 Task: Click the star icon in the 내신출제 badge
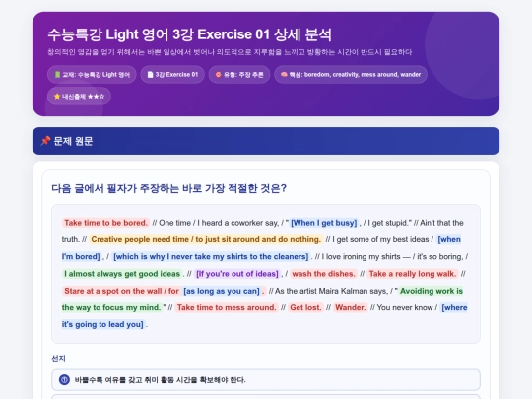click(57, 97)
